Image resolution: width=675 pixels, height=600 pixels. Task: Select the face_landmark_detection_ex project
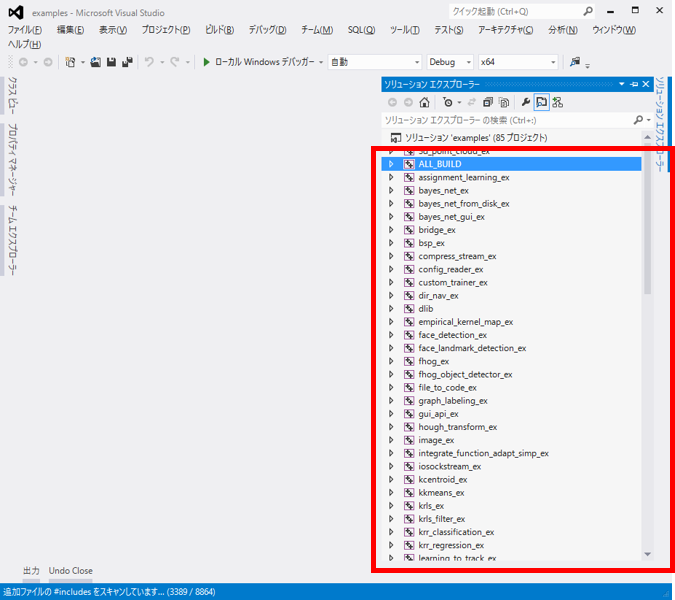(x=472, y=348)
